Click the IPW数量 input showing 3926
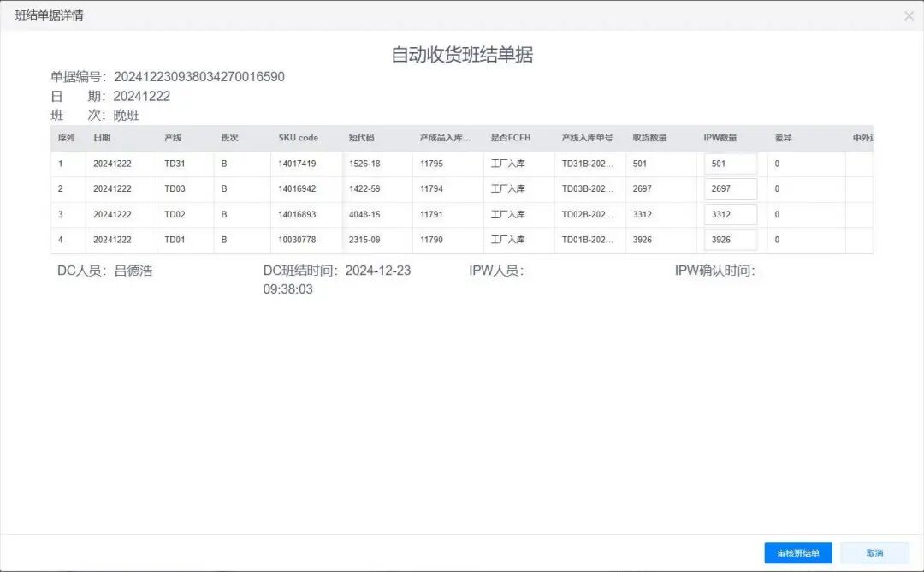Viewport: 924px width, 572px height. [731, 240]
